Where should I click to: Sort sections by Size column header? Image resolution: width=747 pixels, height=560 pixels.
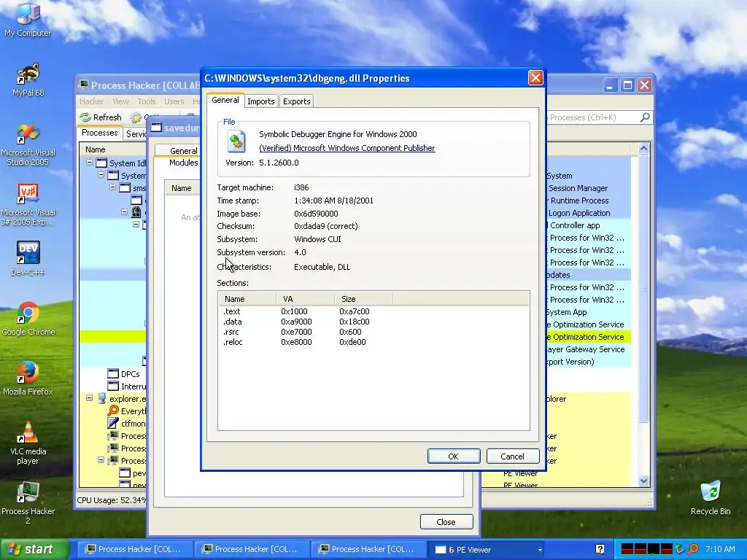(x=364, y=298)
